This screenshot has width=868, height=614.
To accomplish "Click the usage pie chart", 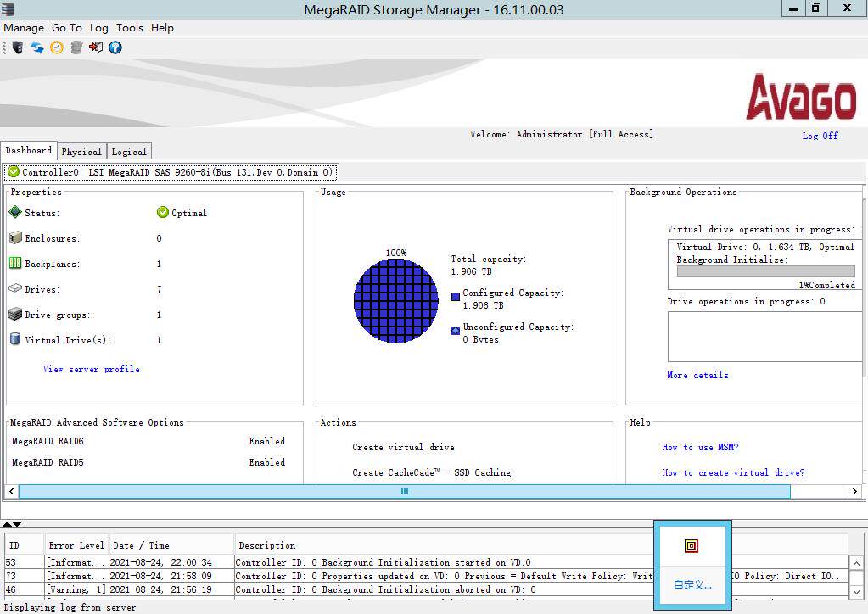I will point(395,301).
